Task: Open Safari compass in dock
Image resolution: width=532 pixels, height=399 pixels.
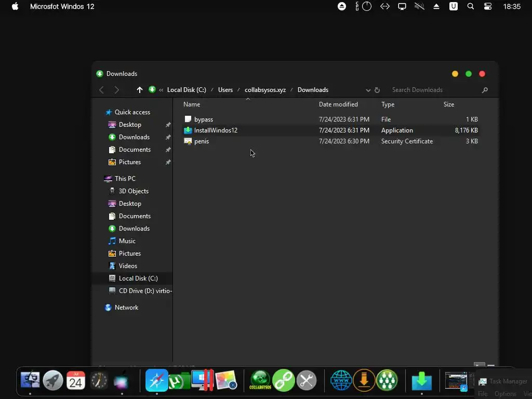Action: [156, 380]
